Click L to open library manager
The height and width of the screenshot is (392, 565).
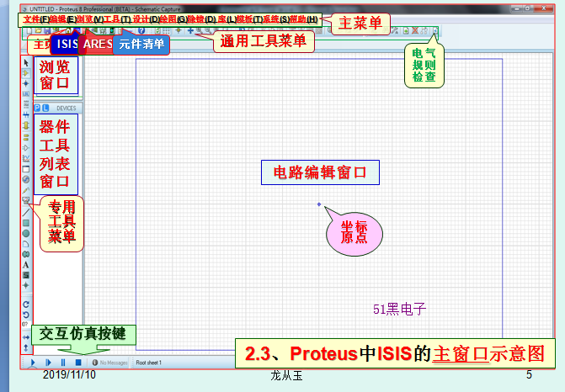tap(45, 108)
